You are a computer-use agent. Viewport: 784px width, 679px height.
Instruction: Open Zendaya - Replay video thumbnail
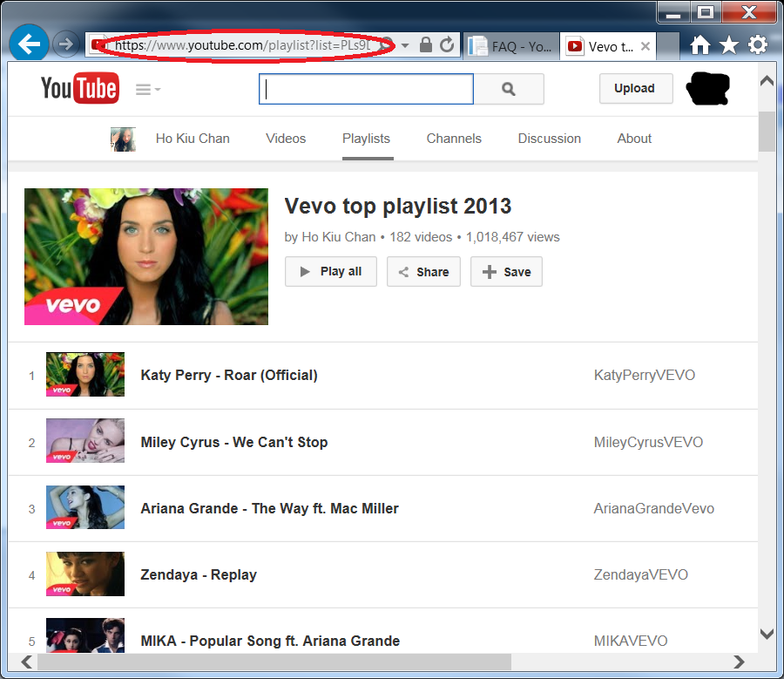pos(85,574)
